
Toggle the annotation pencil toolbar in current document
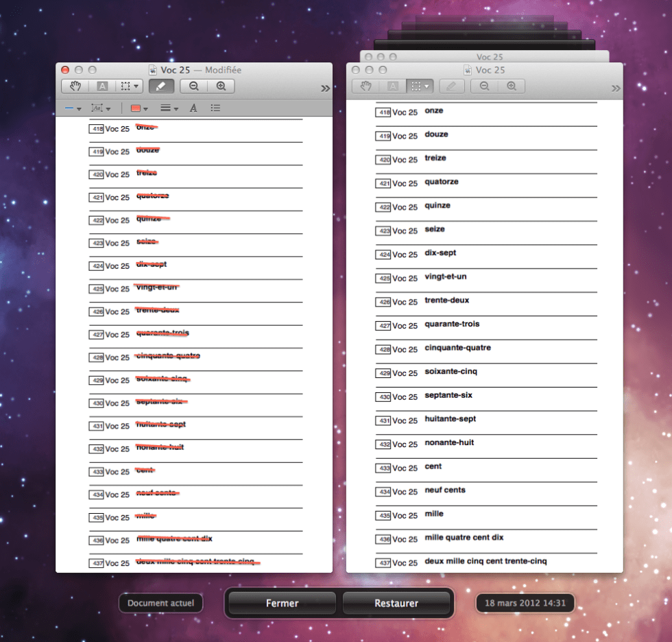coord(161,86)
